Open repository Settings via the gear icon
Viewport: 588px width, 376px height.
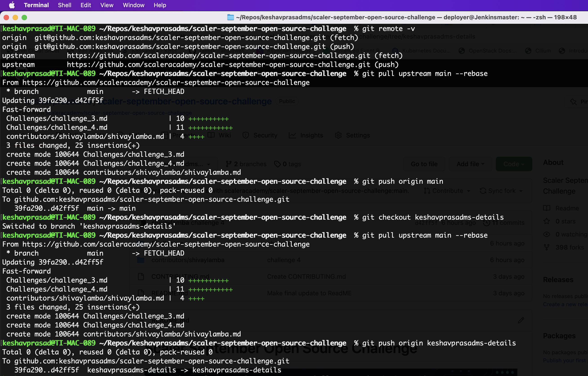coord(338,135)
